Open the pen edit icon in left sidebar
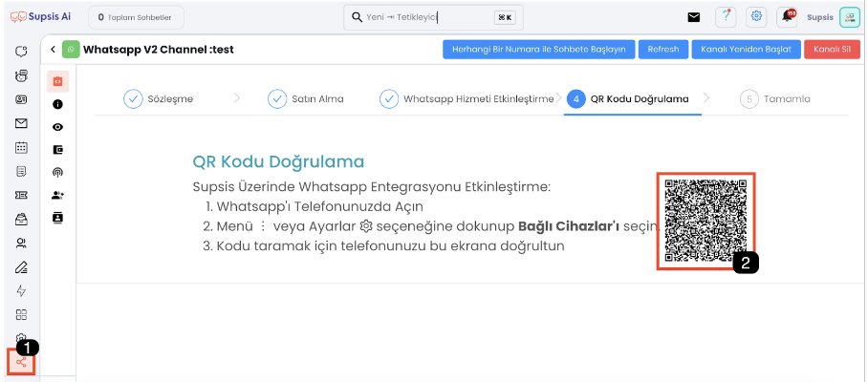 tap(22, 267)
